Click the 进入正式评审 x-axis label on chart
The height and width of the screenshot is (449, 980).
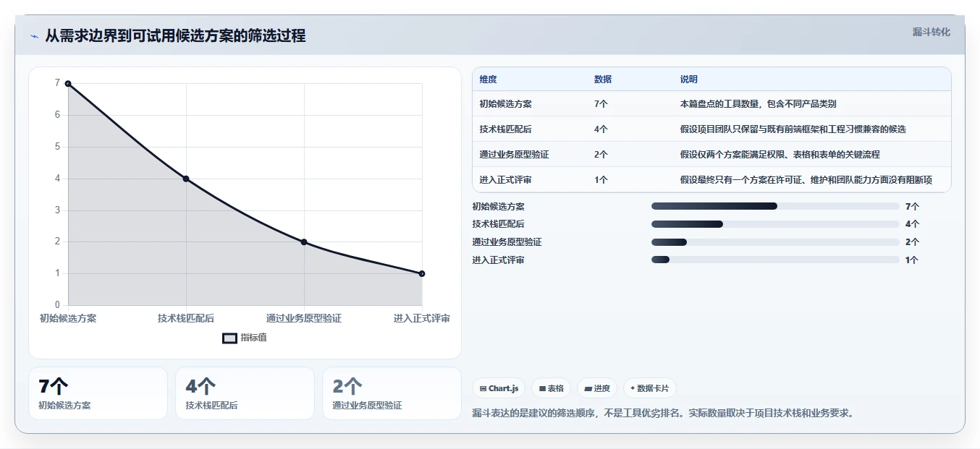(x=422, y=318)
